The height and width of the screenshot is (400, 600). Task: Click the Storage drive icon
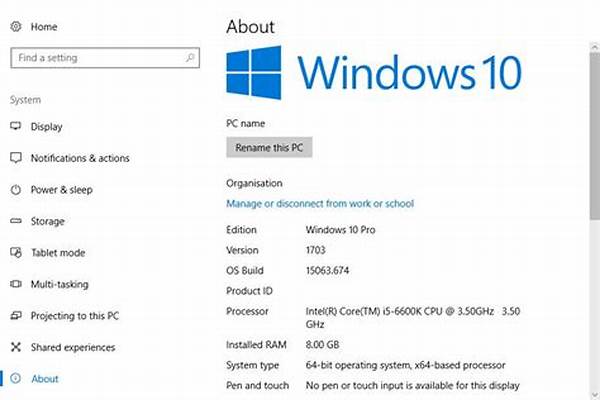tap(16, 221)
